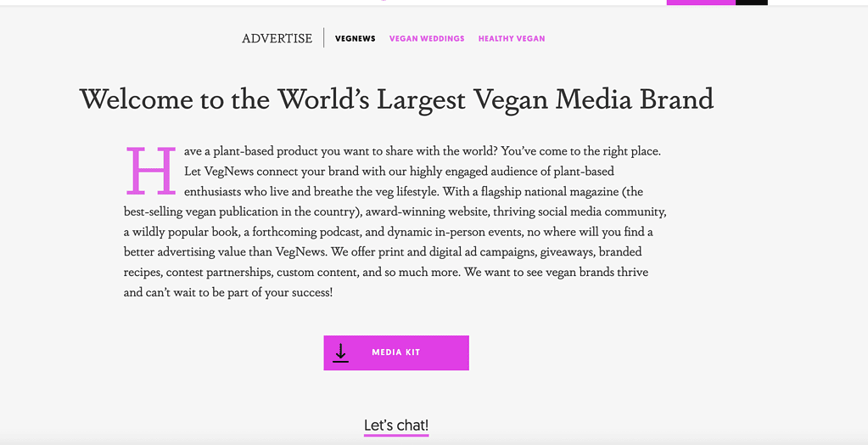The width and height of the screenshot is (868, 445).
Task: Follow the Let's chat! underlined link
Action: pos(396,425)
